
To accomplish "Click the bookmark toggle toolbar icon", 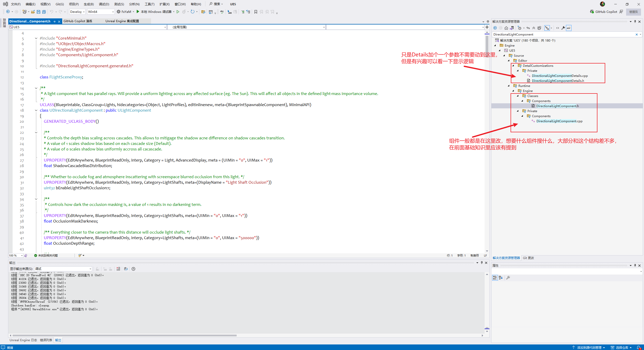I will tap(256, 12).
